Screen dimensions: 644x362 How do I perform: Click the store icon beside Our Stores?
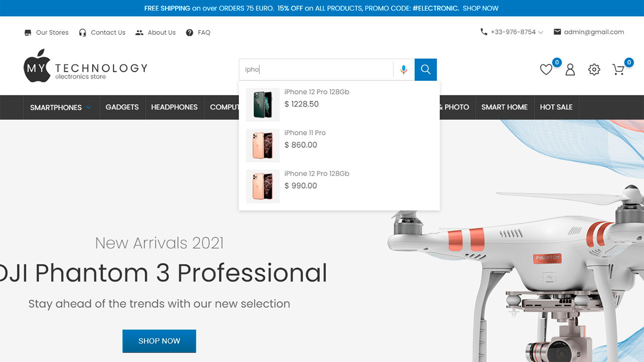pyautogui.click(x=28, y=33)
